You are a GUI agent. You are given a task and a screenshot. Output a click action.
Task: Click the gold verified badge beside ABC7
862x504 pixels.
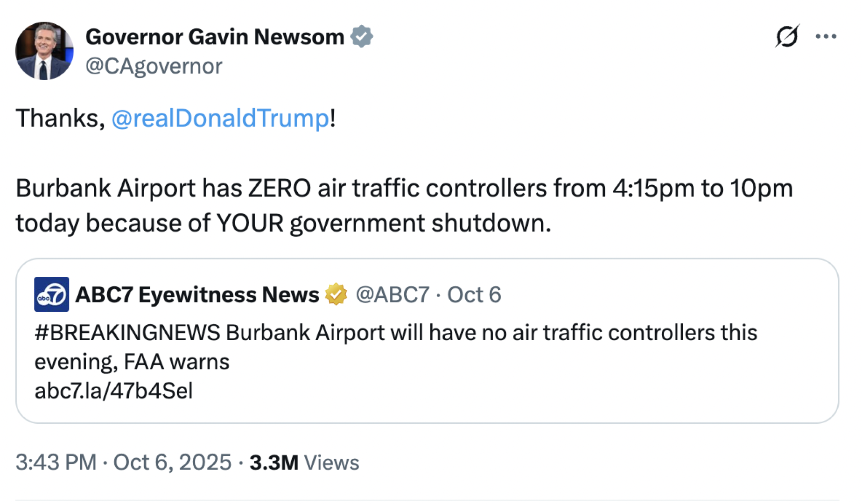pos(336,294)
